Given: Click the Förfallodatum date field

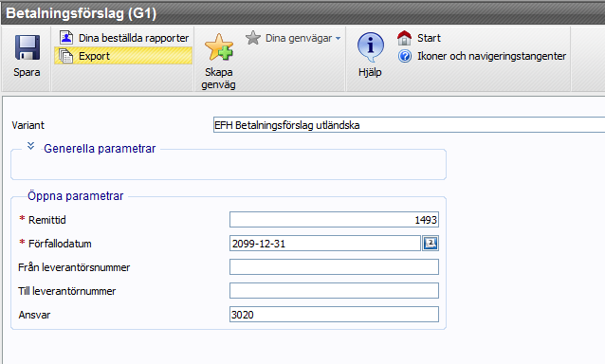Looking at the screenshot, I should point(325,244).
